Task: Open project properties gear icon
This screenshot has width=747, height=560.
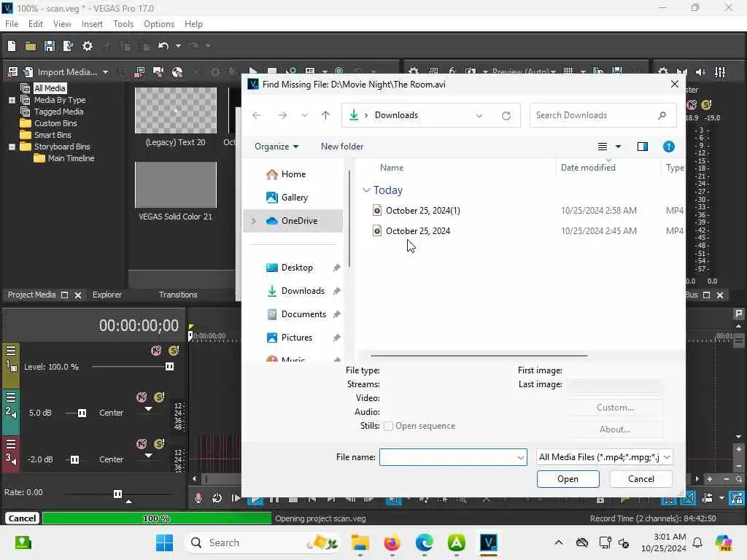Action: [x=88, y=46]
